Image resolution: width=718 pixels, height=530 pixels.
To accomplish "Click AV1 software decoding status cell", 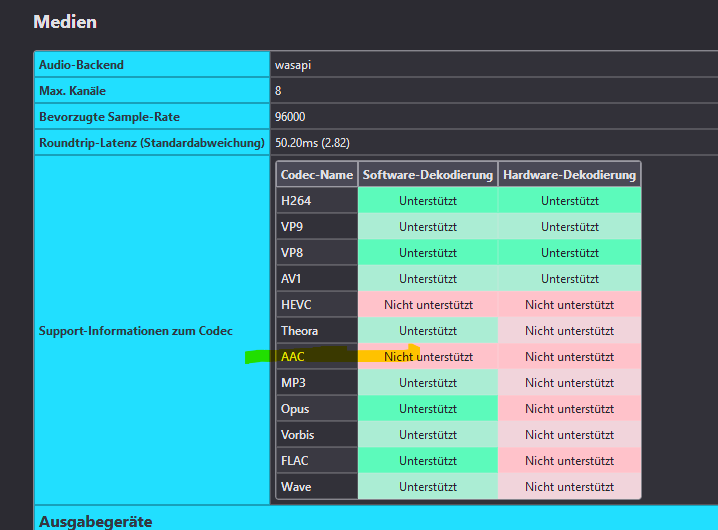I will click(x=428, y=279).
